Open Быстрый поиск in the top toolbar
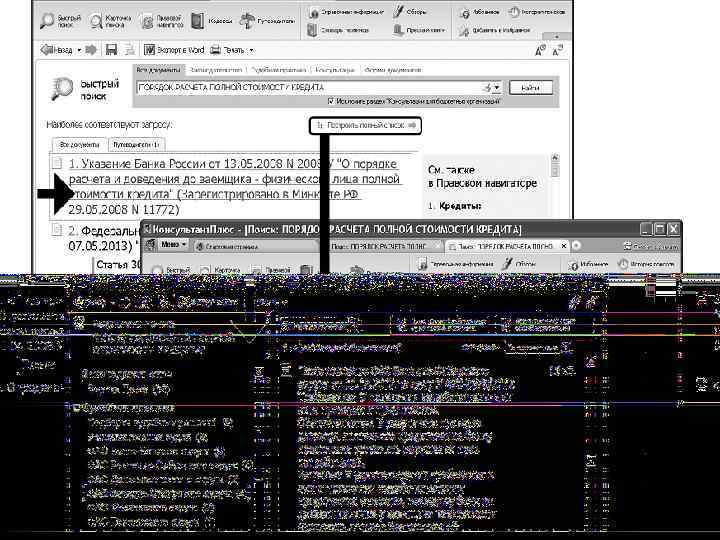The width and height of the screenshot is (720, 540). click(x=61, y=21)
